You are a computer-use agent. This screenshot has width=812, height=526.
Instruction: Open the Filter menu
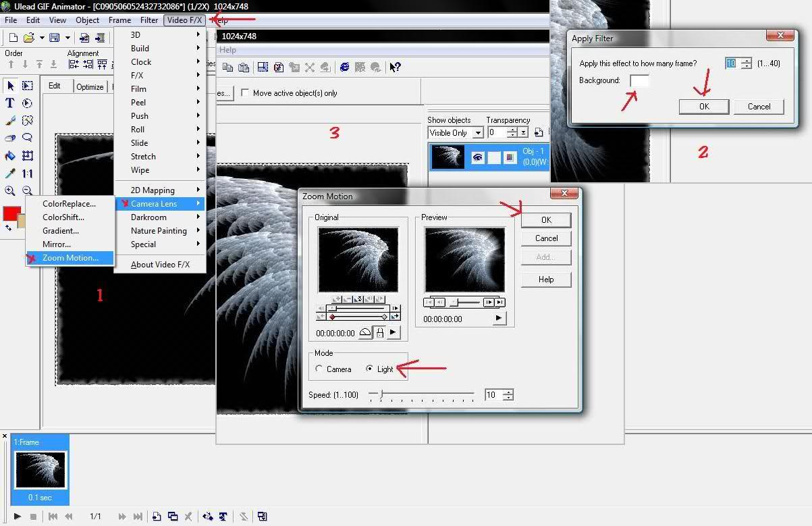click(x=149, y=20)
